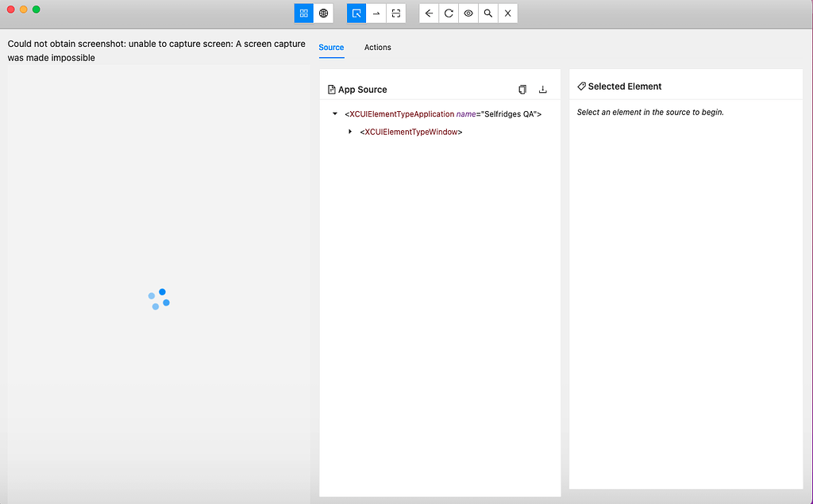Select the Native App Mode icon
The image size is (813, 504).
pyautogui.click(x=303, y=13)
